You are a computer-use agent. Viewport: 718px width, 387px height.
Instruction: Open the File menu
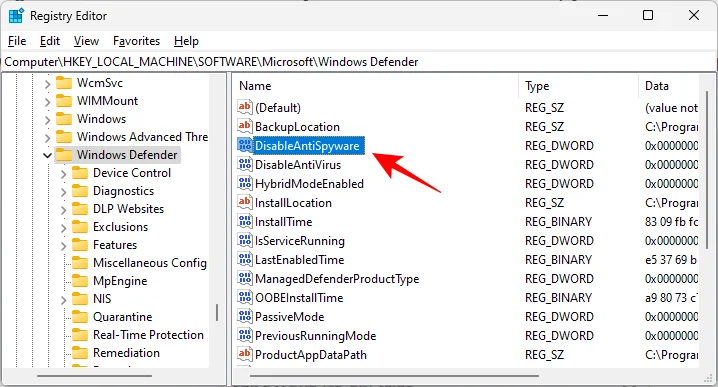coord(17,41)
